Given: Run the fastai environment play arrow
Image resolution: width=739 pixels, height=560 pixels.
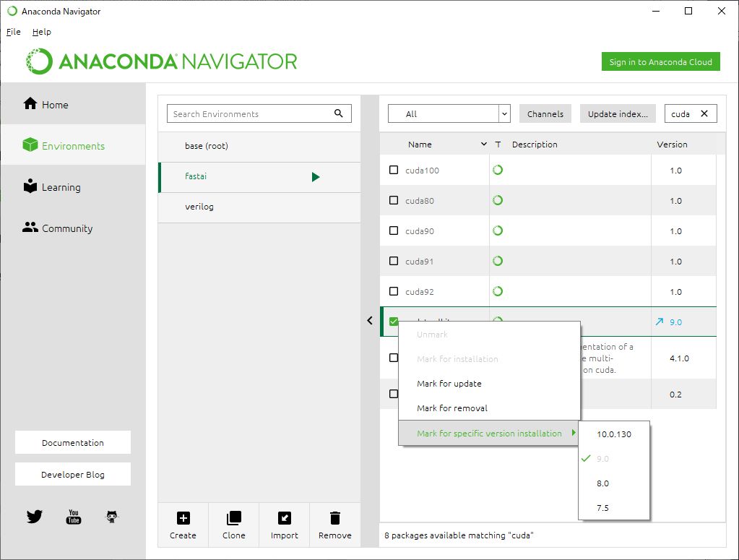Looking at the screenshot, I should [316, 177].
